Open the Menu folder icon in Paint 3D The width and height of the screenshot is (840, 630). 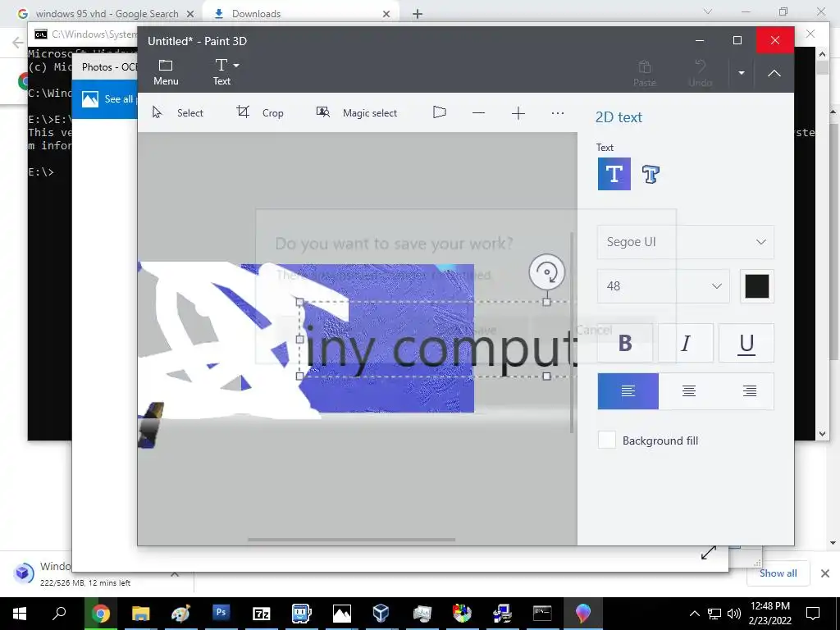coord(166,72)
